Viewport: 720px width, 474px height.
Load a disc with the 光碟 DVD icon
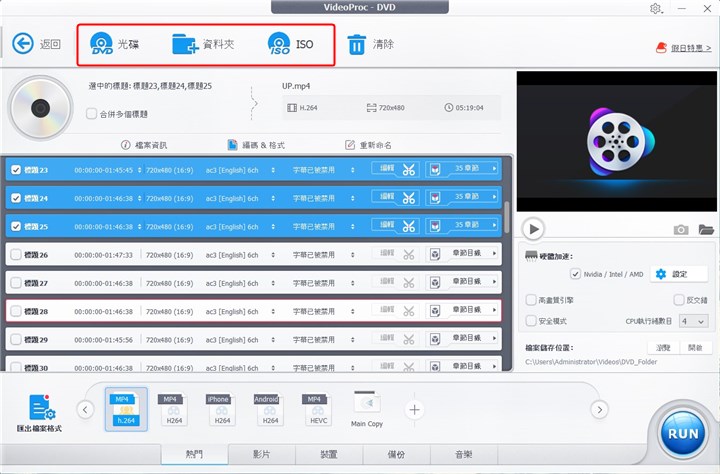[101, 44]
